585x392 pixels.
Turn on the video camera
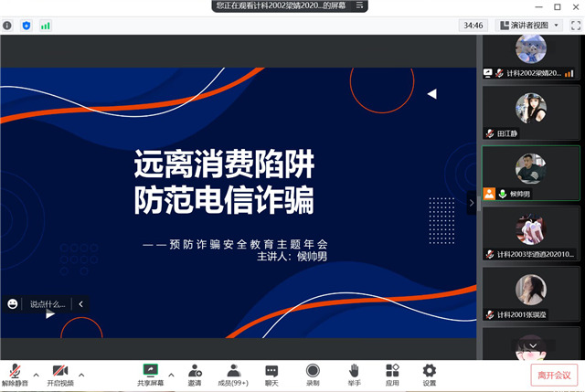click(60, 375)
